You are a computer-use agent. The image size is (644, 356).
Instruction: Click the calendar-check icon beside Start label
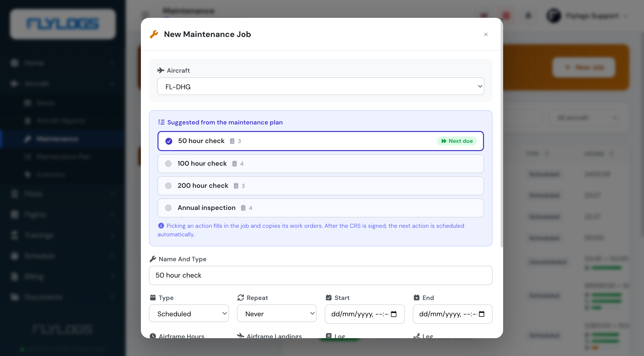[329, 298]
